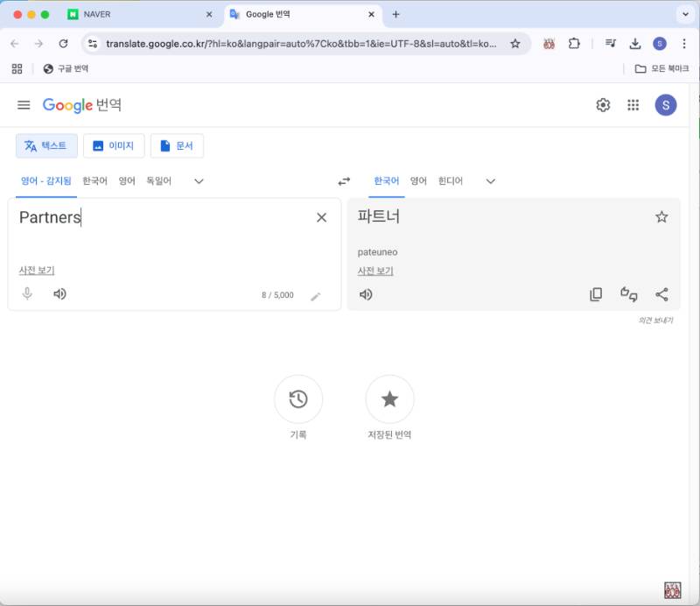Image resolution: width=700 pixels, height=606 pixels.
Task: Open saved translations (저장된 번역)
Action: (389, 399)
